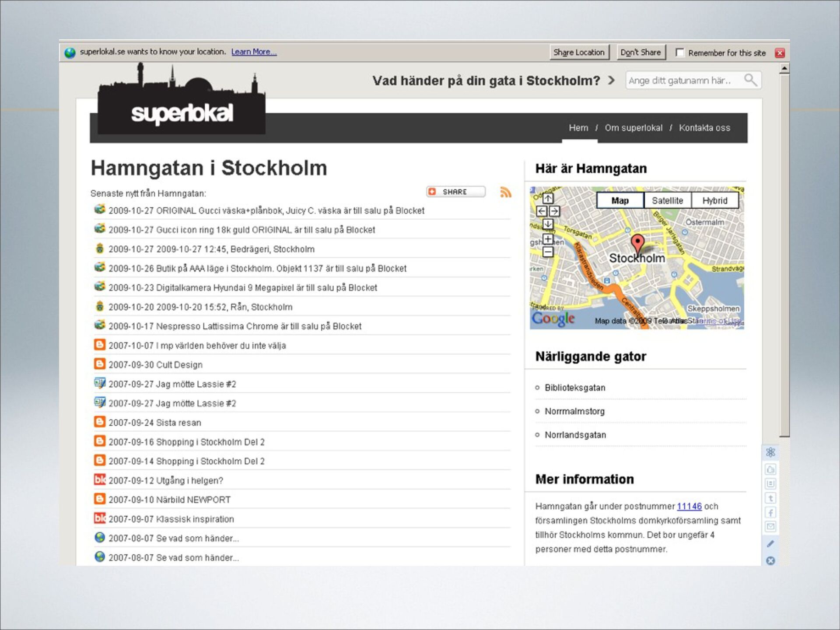Go to Hem in navigation bar
Screen dimensions: 840x630
tap(578, 128)
